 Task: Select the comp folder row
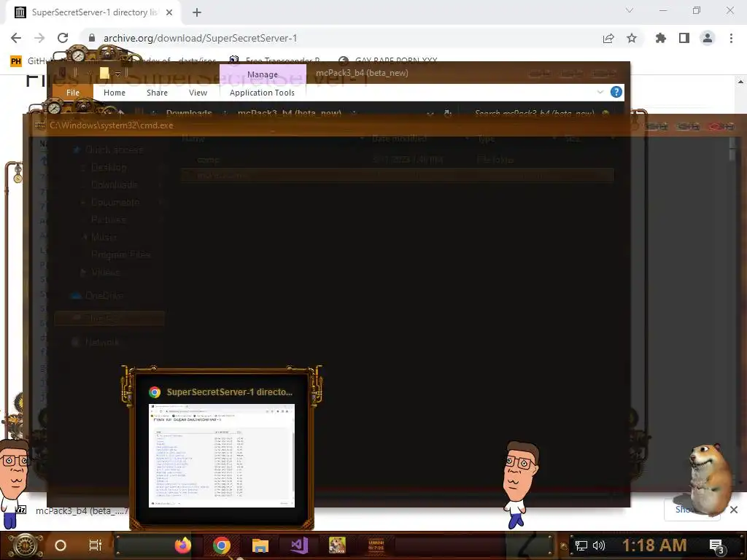pos(398,160)
